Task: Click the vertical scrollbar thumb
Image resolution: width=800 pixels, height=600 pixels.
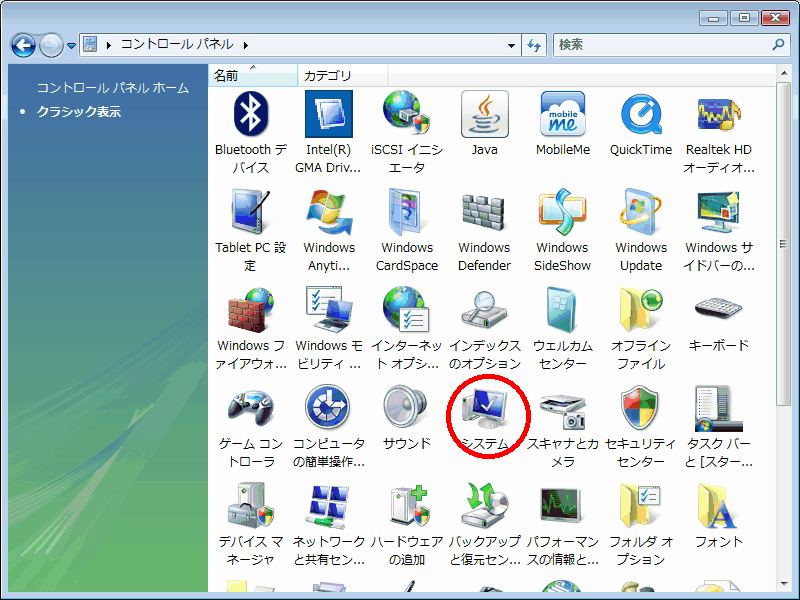Action: pos(784,244)
